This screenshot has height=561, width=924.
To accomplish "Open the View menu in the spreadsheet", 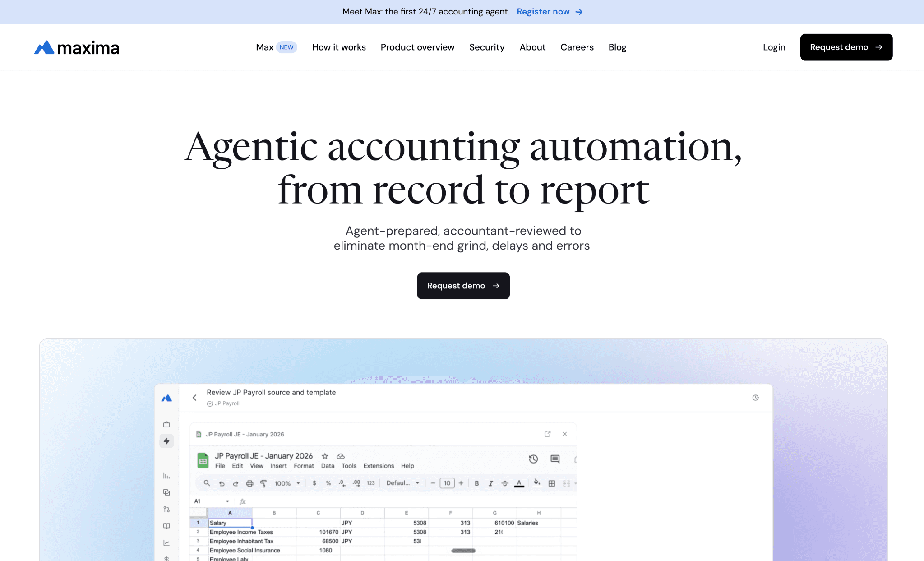I will coord(257,466).
